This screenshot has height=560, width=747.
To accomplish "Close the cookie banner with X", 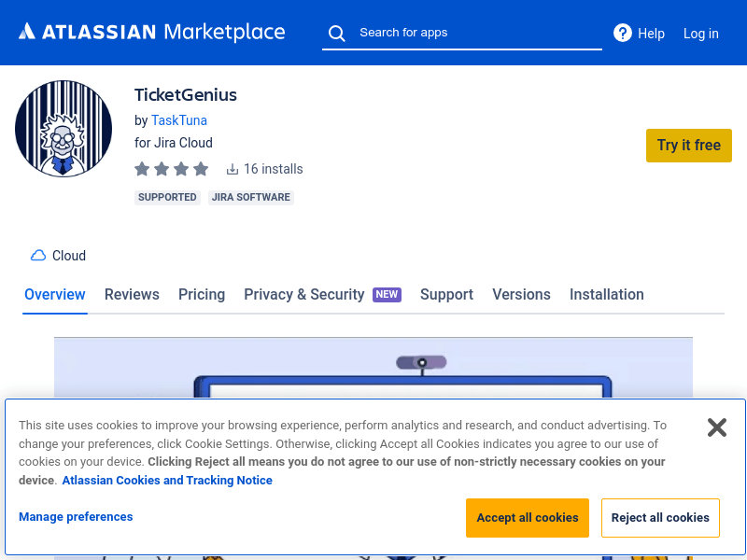I will pyautogui.click(x=716, y=427).
